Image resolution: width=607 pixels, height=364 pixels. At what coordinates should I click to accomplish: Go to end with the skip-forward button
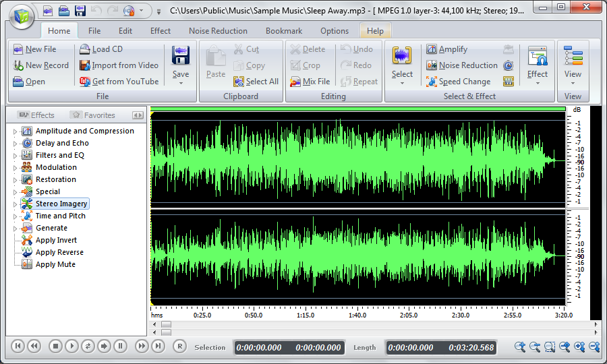coord(158,346)
